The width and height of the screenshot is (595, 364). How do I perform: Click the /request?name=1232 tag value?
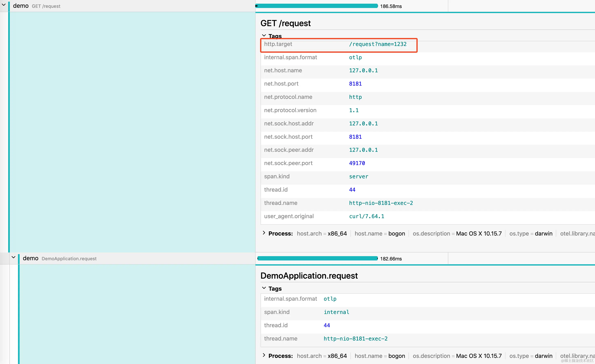click(x=378, y=44)
